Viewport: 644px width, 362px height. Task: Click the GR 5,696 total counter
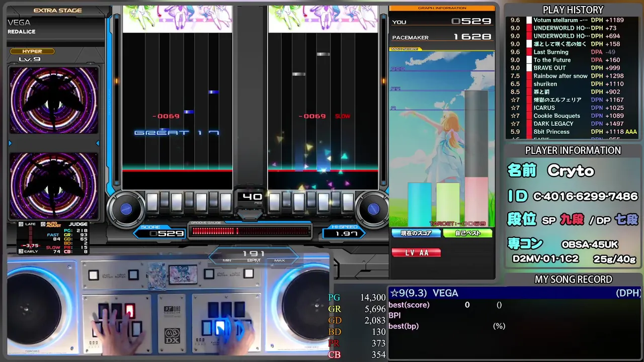pyautogui.click(x=357, y=309)
